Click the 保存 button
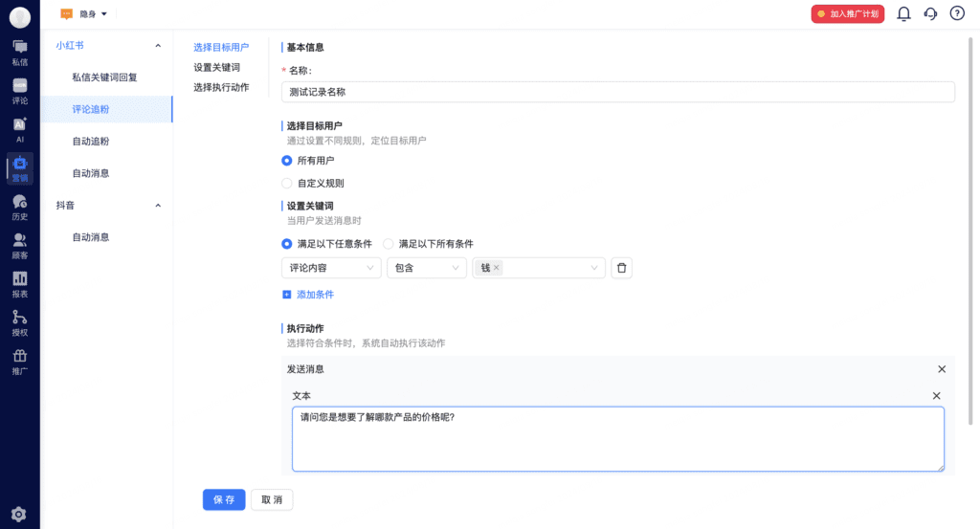 coord(224,499)
